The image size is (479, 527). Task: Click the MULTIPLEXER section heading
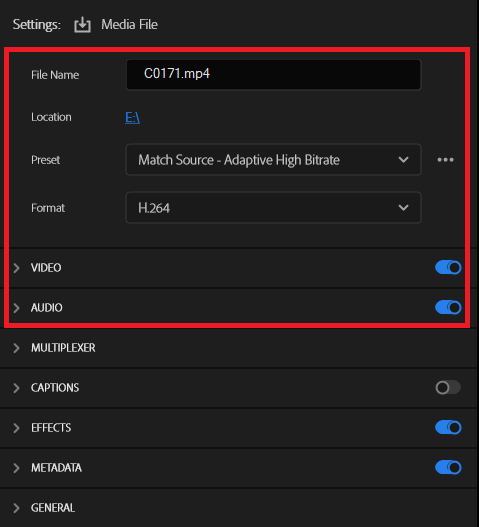[63, 348]
